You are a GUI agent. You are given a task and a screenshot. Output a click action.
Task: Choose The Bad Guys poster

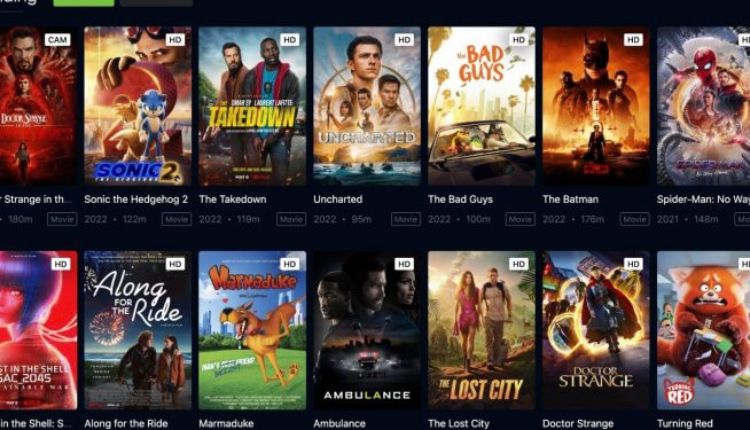[481, 106]
